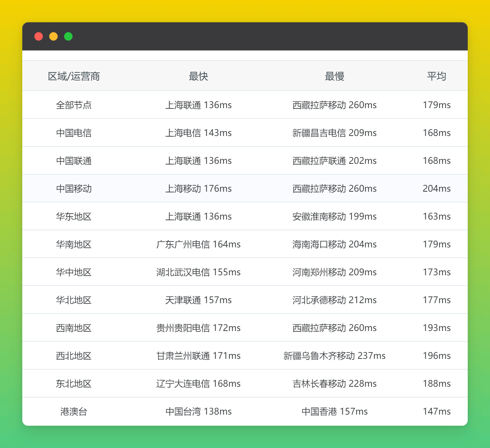Click 177ms average for 华北地区
Viewport: 490px width, 448px height.
437,300
